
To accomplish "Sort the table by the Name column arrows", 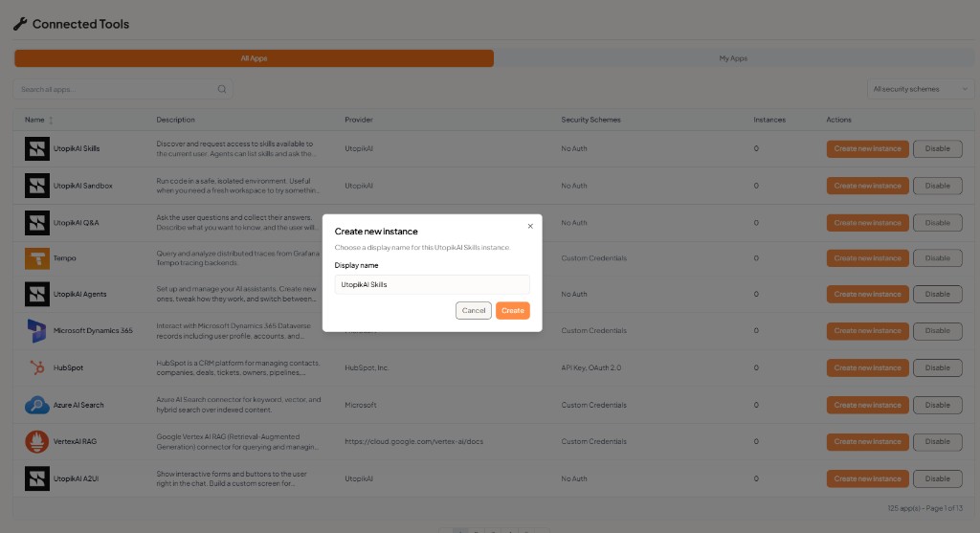I will (x=51, y=120).
